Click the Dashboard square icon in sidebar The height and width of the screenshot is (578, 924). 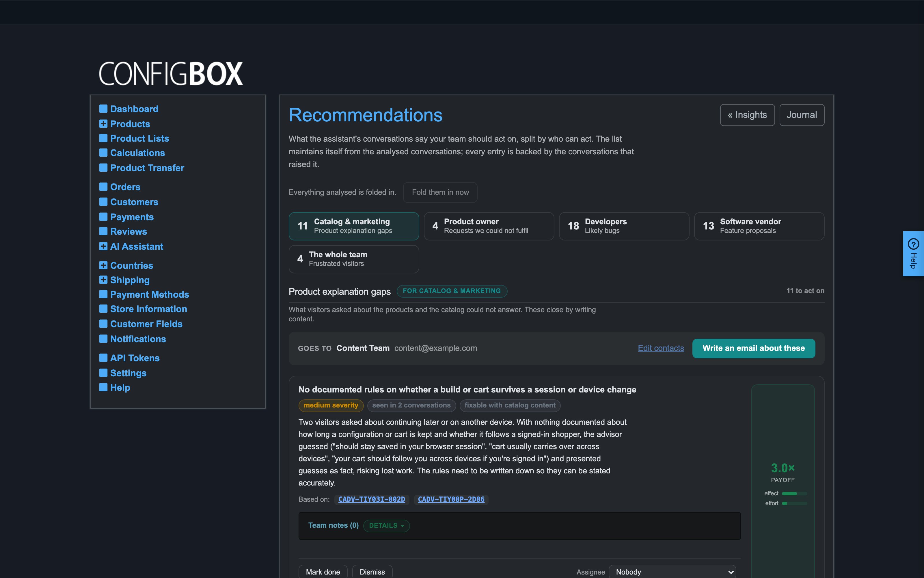[103, 109]
